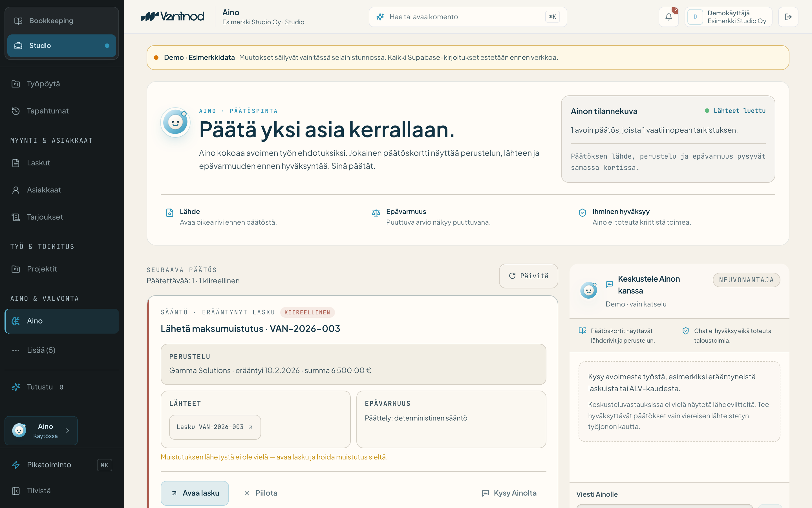Image resolution: width=812 pixels, height=508 pixels.
Task: Click the logout icon
Action: 788,17
